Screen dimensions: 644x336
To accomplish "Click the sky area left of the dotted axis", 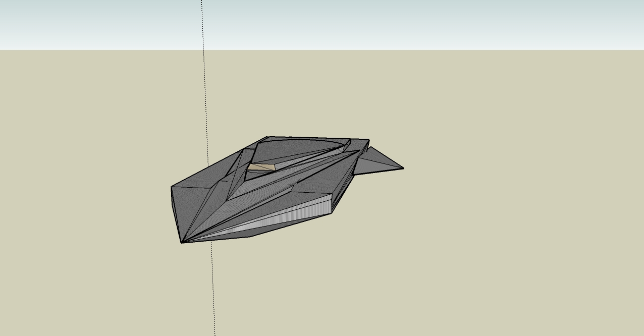I will 101,25.
